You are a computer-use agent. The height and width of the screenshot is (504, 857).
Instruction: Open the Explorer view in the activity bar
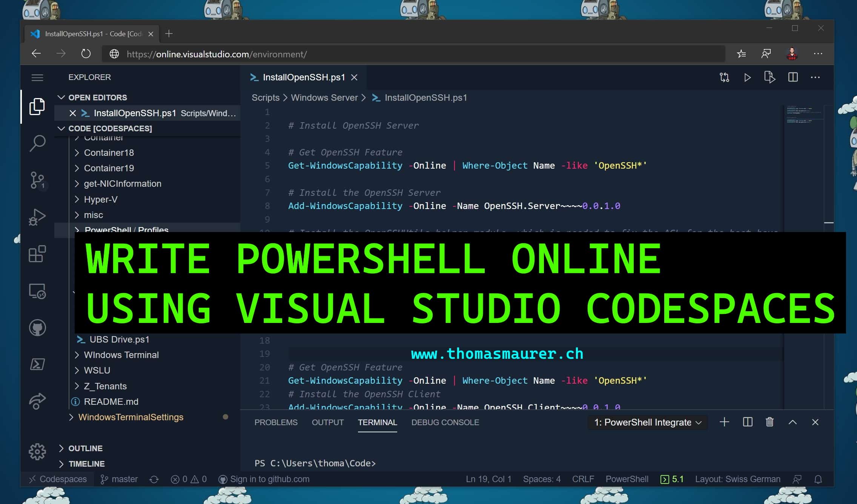pyautogui.click(x=37, y=106)
